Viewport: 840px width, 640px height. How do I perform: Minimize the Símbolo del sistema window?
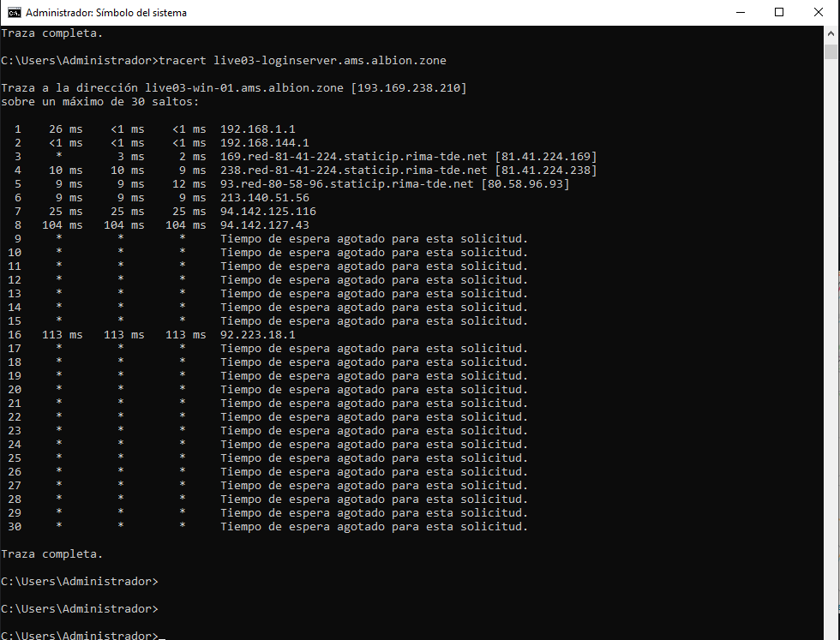740,13
